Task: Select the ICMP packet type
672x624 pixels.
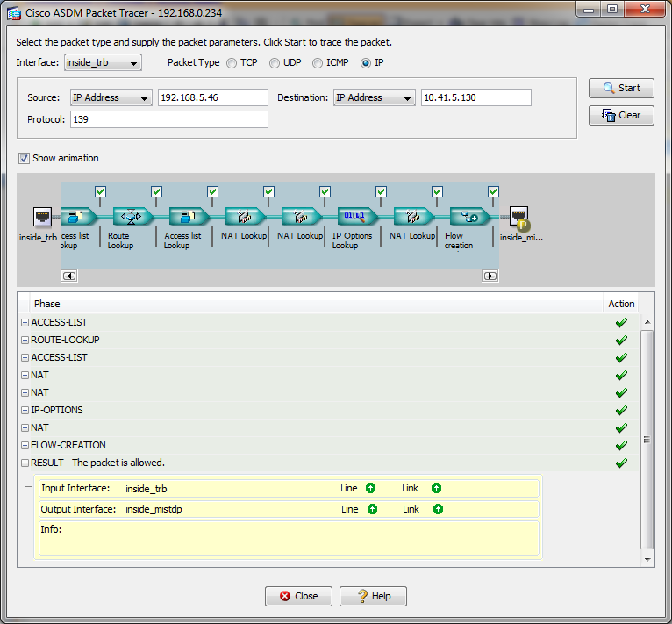Action: click(x=318, y=63)
